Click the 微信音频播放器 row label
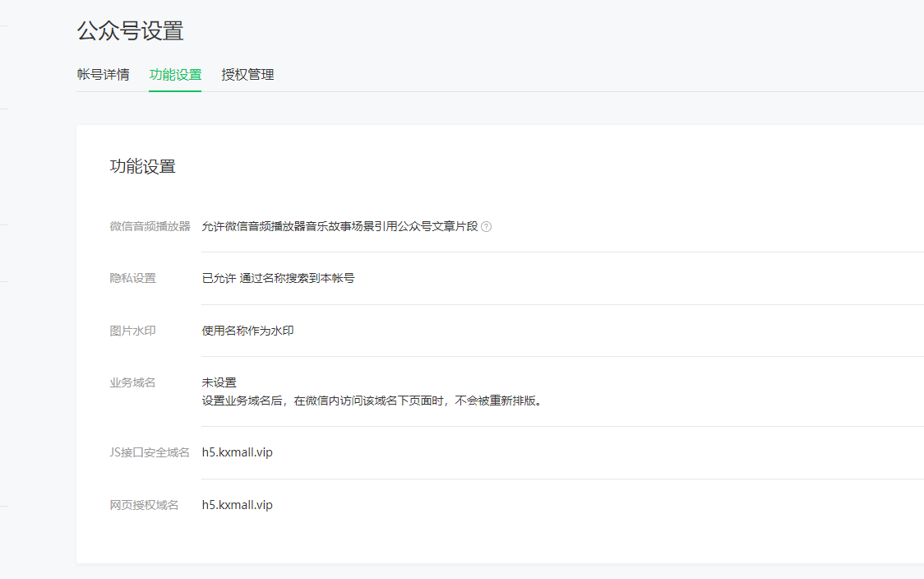 tap(150, 226)
